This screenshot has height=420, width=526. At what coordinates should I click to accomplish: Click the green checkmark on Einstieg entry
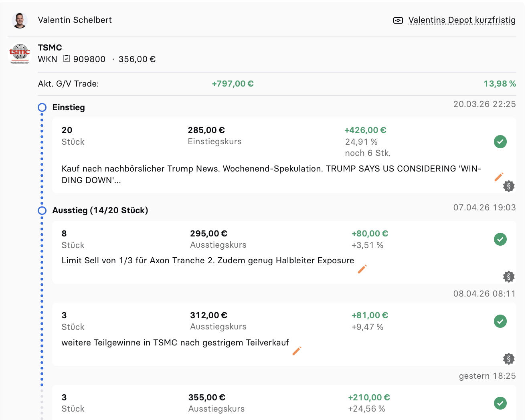pyautogui.click(x=500, y=141)
